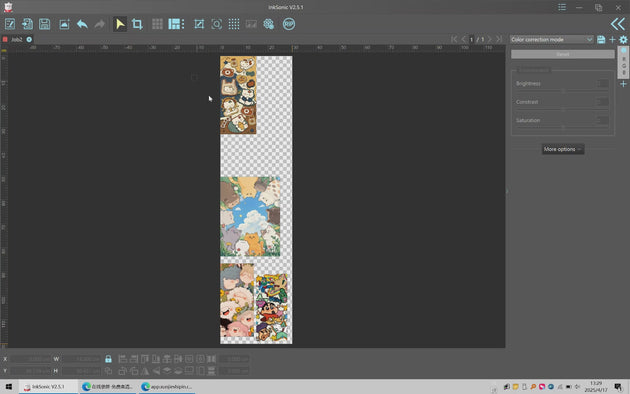Viewport: 630px width, 394px height.
Task: Click the save floppy icon in main toolbar
Action: tap(45, 24)
